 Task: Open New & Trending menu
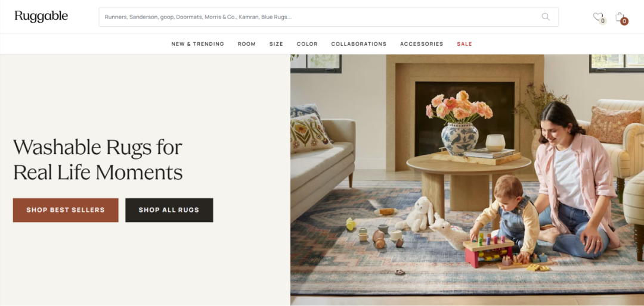coord(197,44)
